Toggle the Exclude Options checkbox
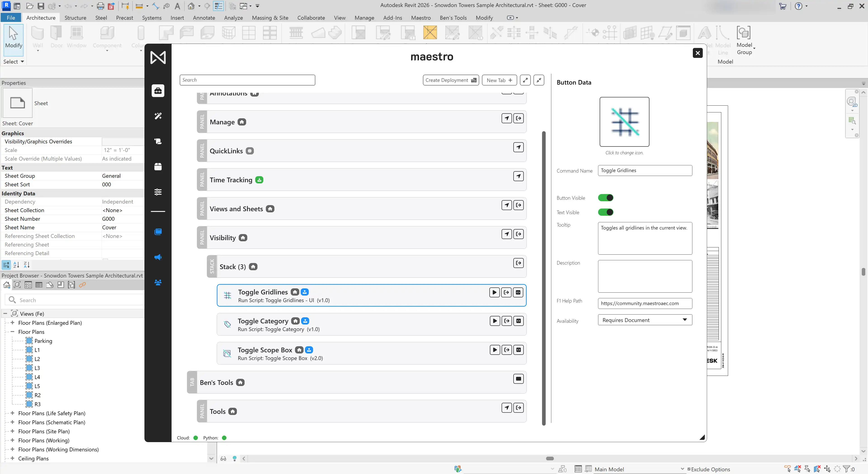This screenshot has width=868, height=474. point(689,469)
